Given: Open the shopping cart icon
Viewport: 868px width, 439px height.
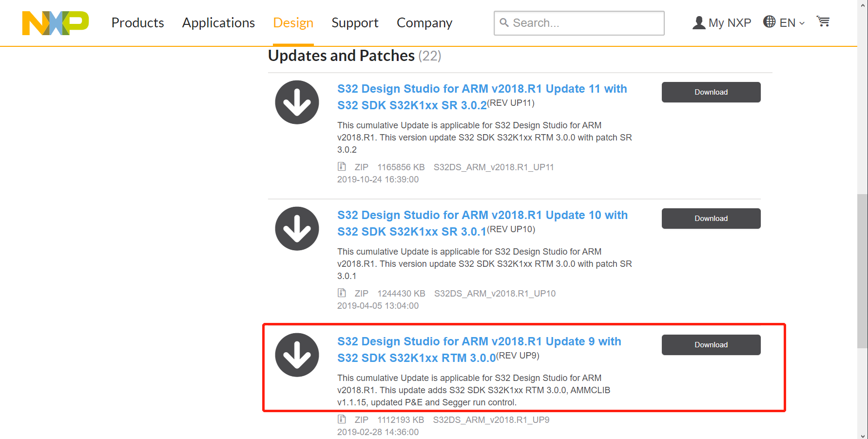Looking at the screenshot, I should tap(823, 22).
